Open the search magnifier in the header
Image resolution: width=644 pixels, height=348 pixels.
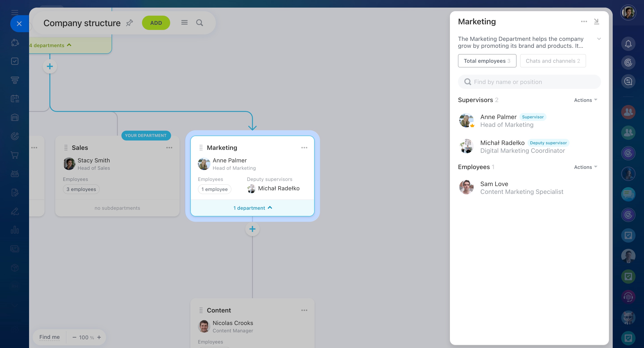pos(199,23)
